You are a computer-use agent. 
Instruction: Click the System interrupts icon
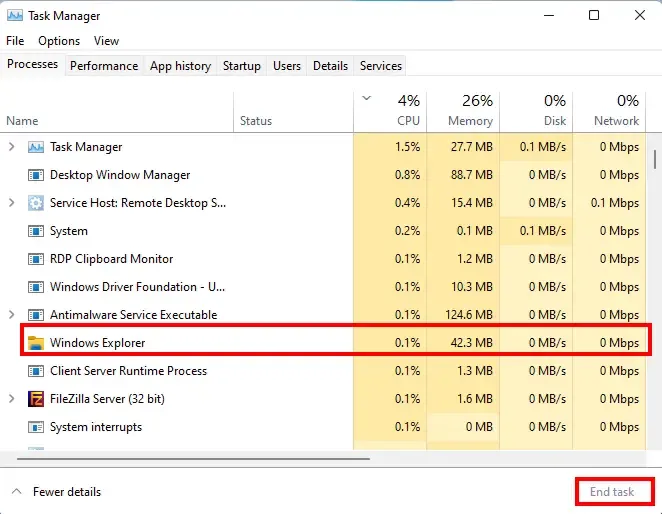pos(36,427)
